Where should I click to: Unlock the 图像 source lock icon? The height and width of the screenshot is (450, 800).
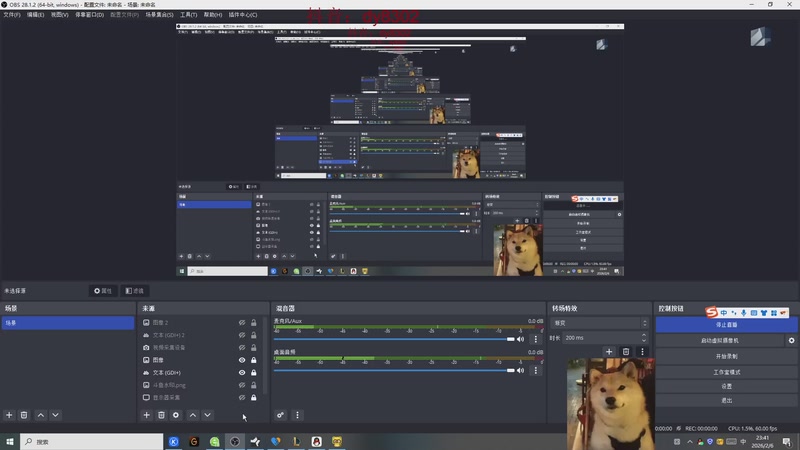pos(254,360)
